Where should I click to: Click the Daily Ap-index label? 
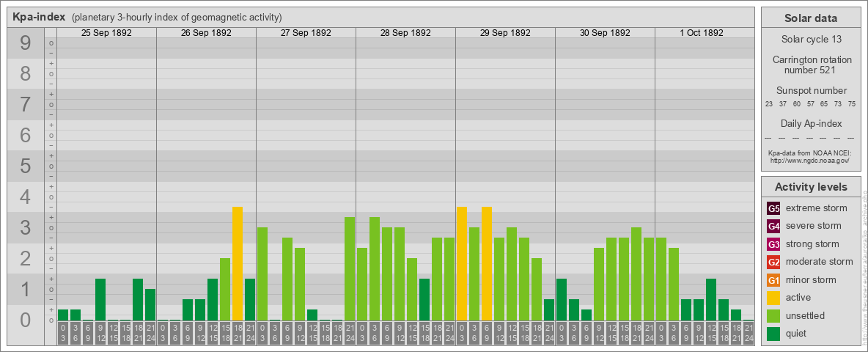(812, 123)
